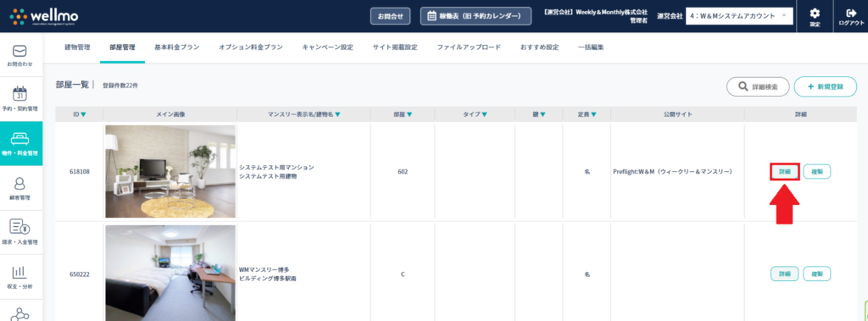Open the 設定 gear icon
Image resolution: width=868 pixels, height=321 pixels.
(815, 17)
